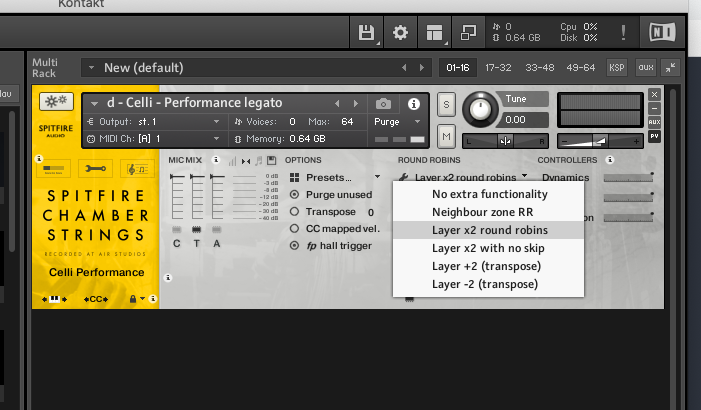Screen dimensions: 701x410
Task: Go to next multi with right arrow
Action: [422, 68]
